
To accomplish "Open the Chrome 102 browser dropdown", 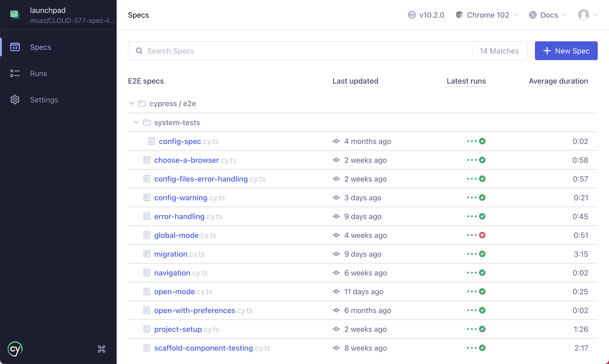I will 487,15.
